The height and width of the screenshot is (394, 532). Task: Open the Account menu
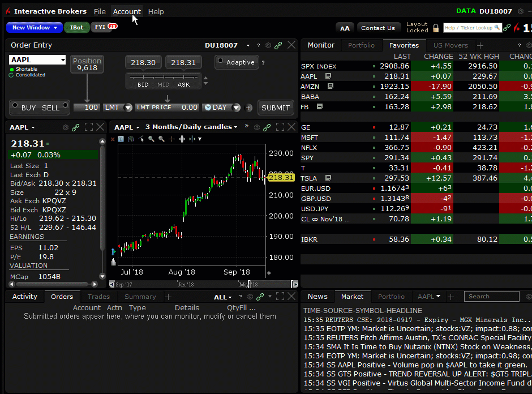(127, 11)
